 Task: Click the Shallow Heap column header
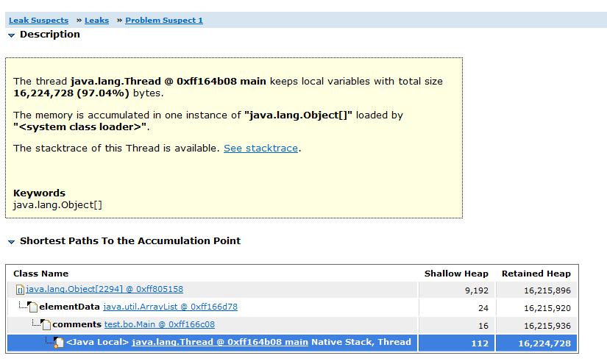tap(452, 274)
